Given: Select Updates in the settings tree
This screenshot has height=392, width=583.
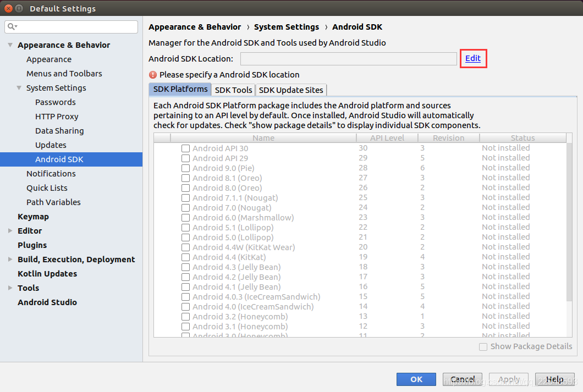Looking at the screenshot, I should [51, 145].
